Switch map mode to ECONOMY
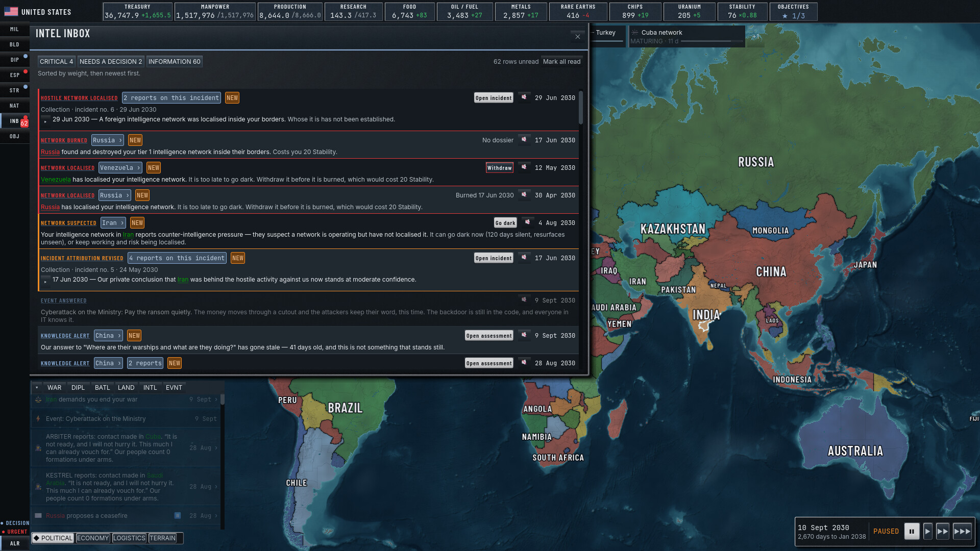This screenshot has height=551, width=980. click(92, 538)
